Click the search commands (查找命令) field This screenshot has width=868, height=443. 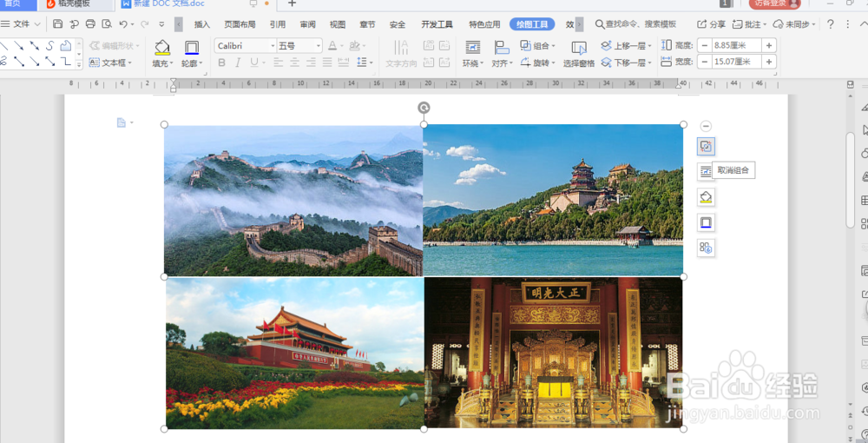click(x=635, y=24)
